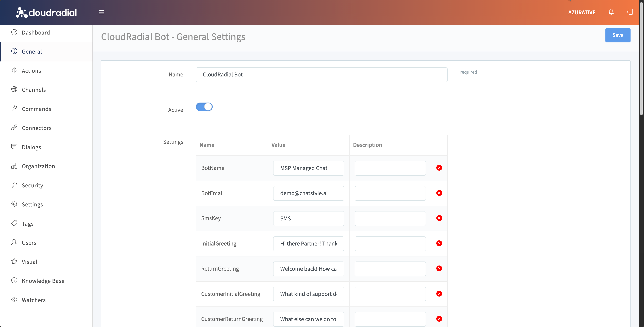Delete the ReturnGreeting setting row

coord(439,269)
